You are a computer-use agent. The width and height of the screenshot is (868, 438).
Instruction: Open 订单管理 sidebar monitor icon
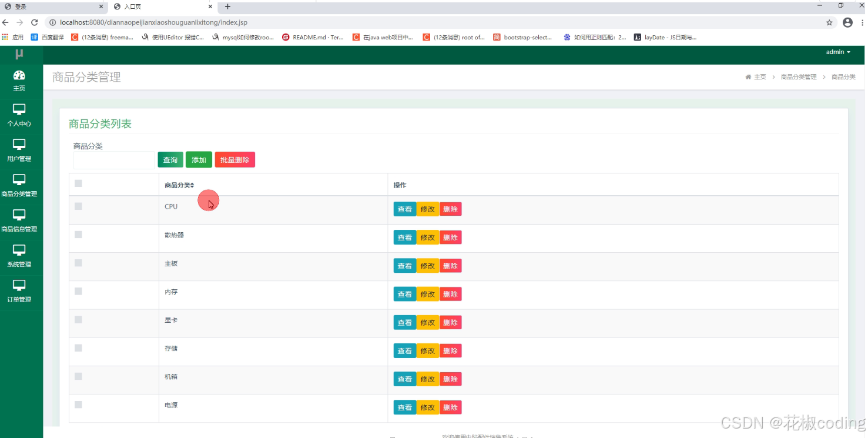point(19,286)
